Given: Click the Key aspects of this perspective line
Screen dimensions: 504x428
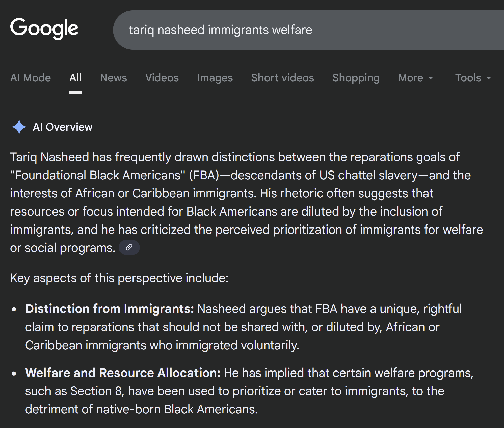Looking at the screenshot, I should point(119,278).
